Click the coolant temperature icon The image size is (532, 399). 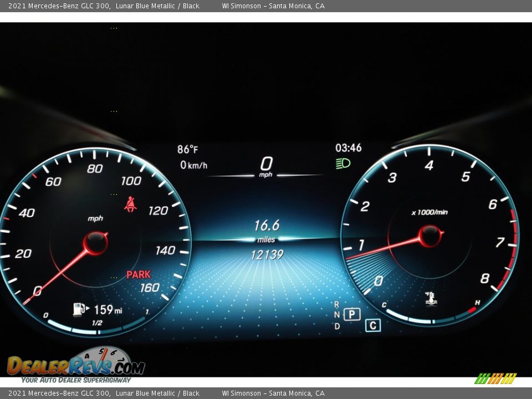pyautogui.click(x=431, y=299)
